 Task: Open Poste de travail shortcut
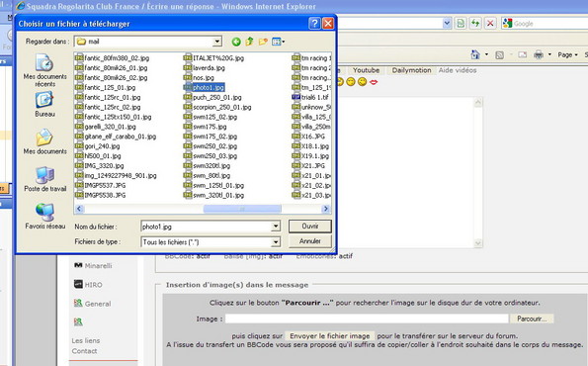click(45, 179)
